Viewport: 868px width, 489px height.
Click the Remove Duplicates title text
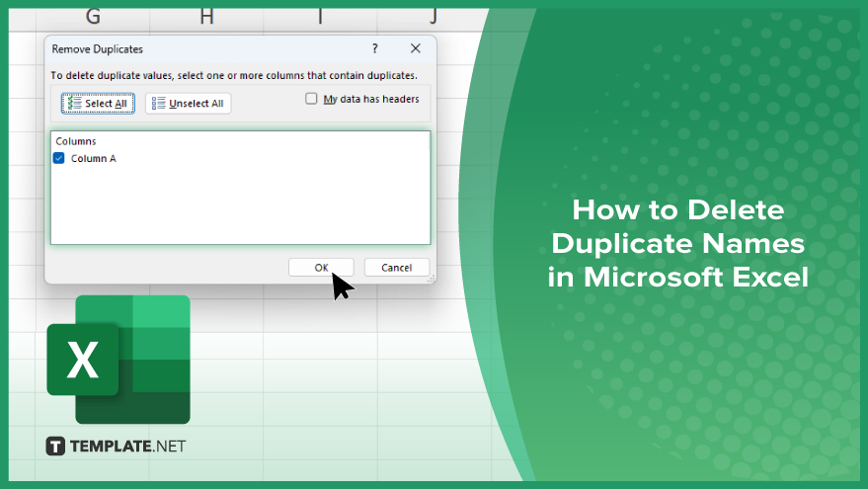(98, 49)
